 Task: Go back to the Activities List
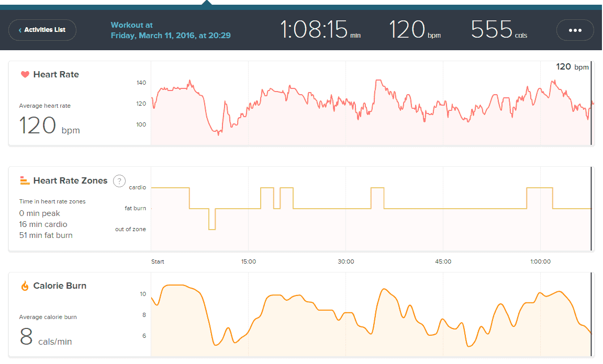[42, 30]
